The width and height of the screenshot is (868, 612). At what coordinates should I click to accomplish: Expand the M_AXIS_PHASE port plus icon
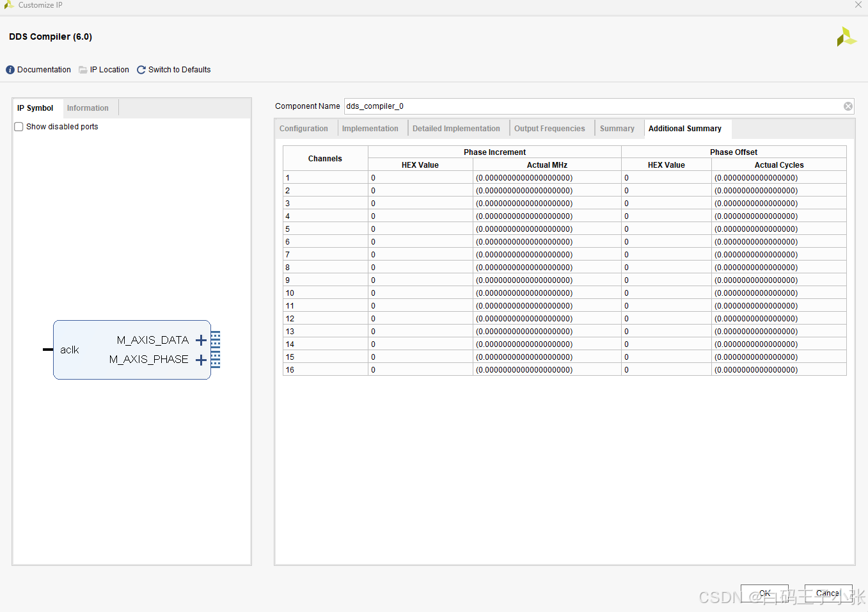201,360
